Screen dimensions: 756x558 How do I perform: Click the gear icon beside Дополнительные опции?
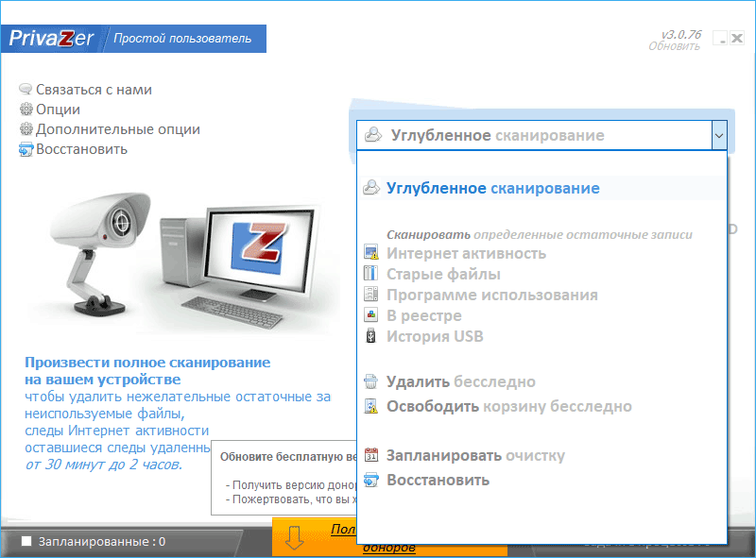26,129
